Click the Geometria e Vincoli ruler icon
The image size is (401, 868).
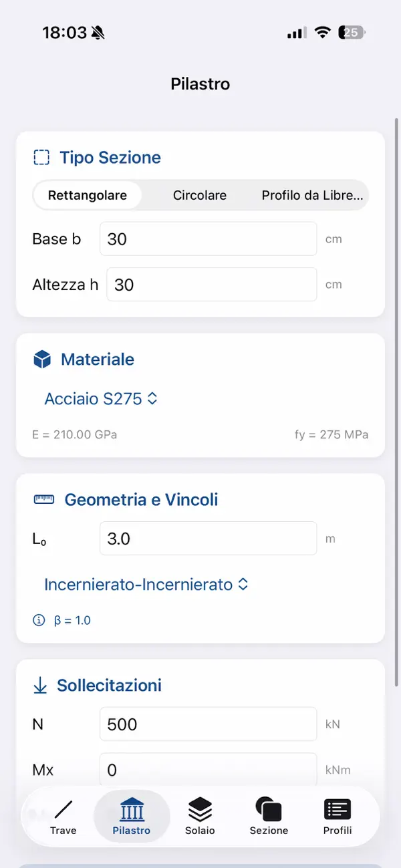[x=43, y=499]
